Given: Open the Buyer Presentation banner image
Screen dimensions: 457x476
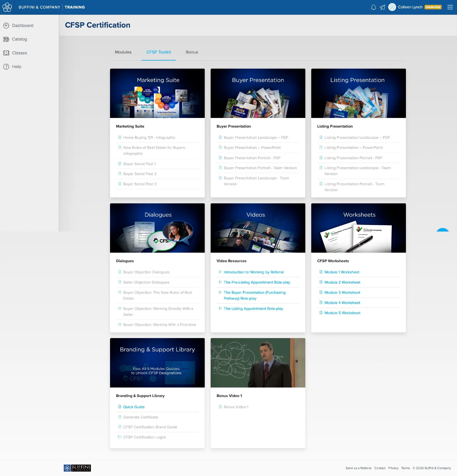Looking at the screenshot, I should [x=258, y=93].
